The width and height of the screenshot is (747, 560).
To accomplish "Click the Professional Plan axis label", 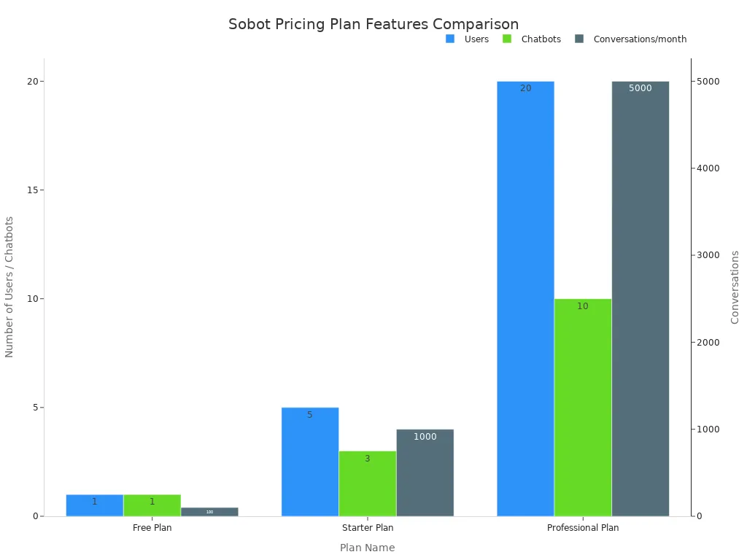I will point(583,527).
